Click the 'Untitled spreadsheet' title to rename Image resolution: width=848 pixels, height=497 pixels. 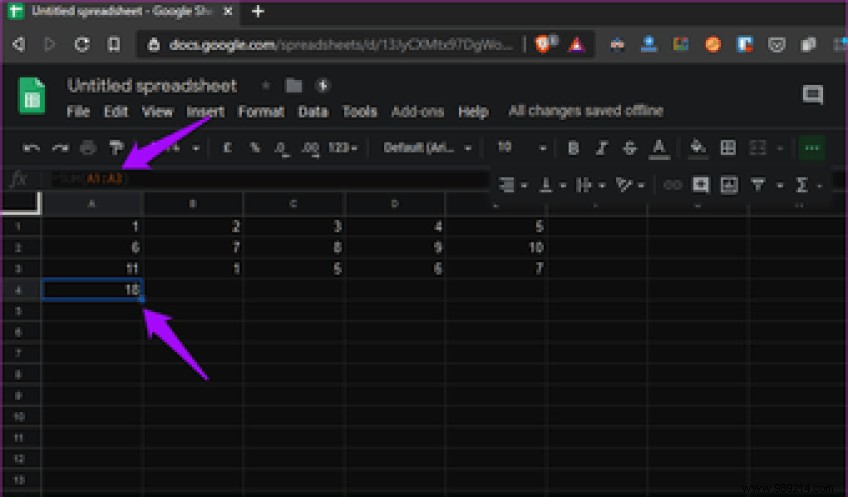click(152, 85)
